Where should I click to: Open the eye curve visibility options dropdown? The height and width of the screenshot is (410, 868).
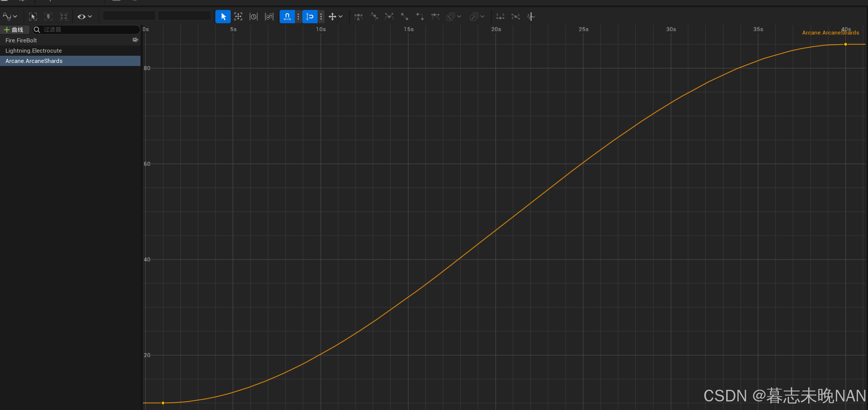[x=85, y=16]
